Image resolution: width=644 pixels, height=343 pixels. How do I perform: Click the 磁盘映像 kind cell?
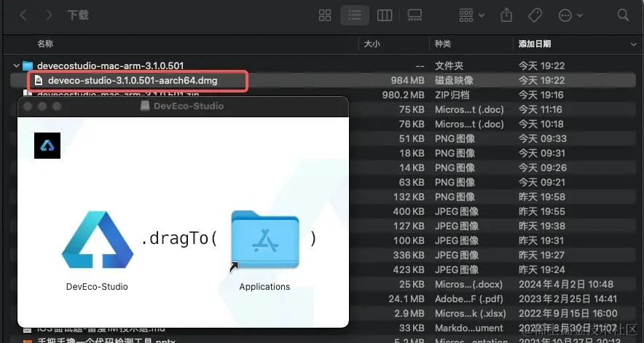[454, 81]
